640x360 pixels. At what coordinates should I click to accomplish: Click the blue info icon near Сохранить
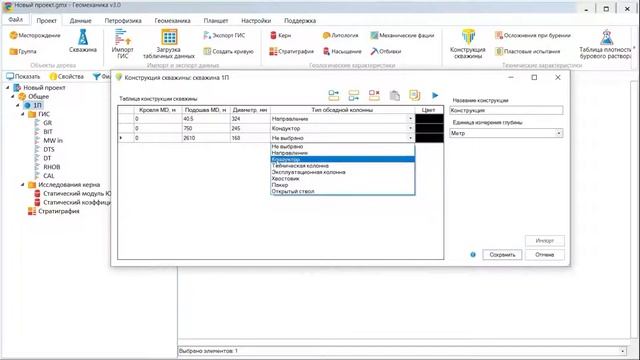point(473,255)
